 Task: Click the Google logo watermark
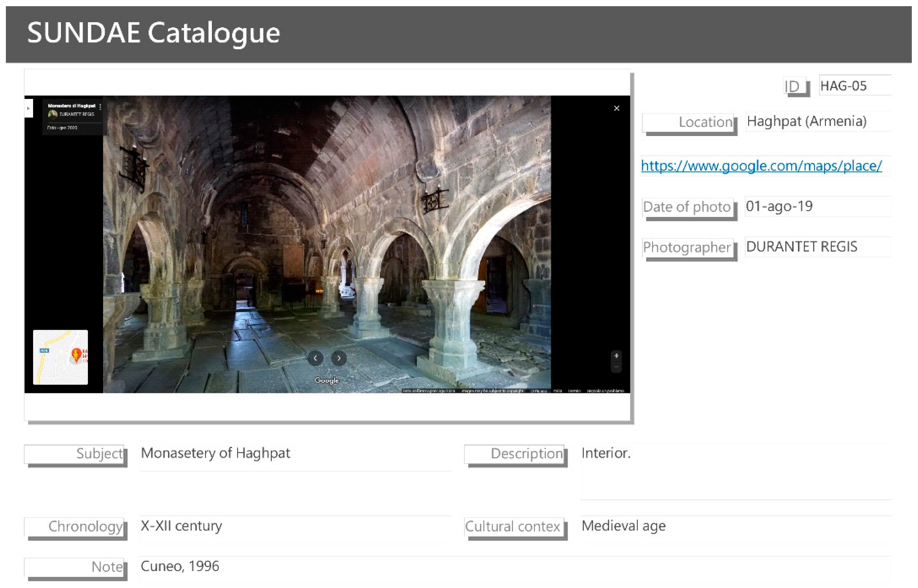point(327,380)
